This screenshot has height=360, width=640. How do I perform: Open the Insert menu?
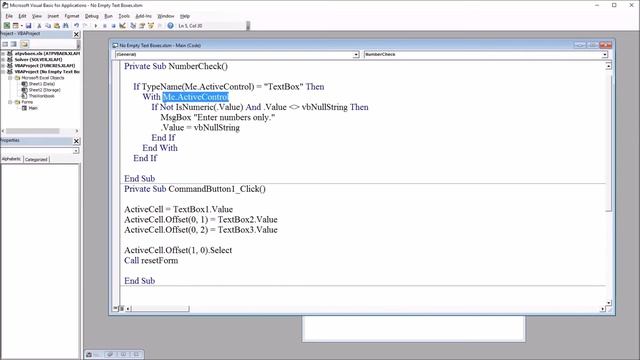(53, 16)
